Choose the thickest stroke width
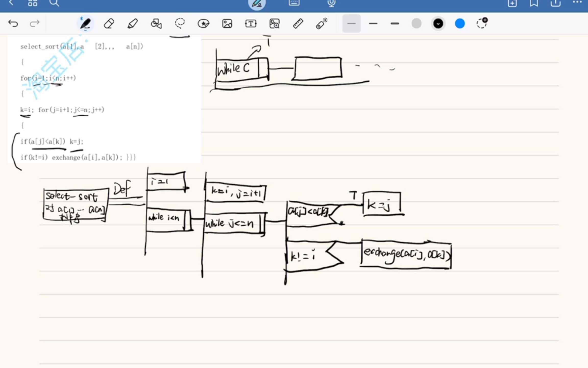588x368 pixels. coord(395,24)
